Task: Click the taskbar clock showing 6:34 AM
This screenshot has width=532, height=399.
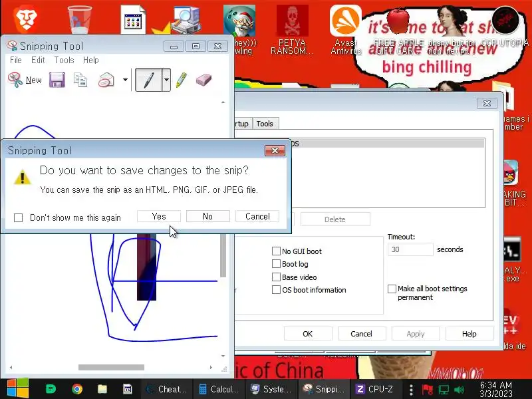Action: [x=495, y=389]
